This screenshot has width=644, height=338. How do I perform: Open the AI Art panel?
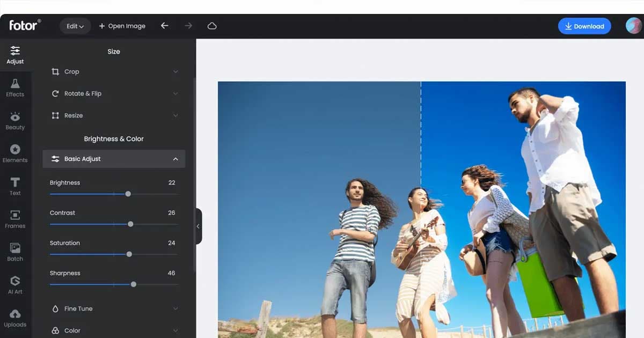click(x=15, y=285)
